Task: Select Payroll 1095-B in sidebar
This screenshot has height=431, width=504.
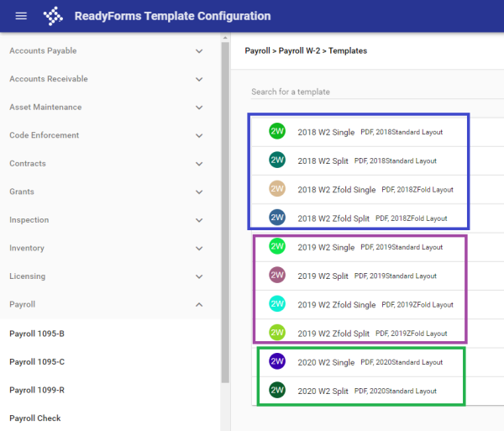Action: tap(37, 334)
